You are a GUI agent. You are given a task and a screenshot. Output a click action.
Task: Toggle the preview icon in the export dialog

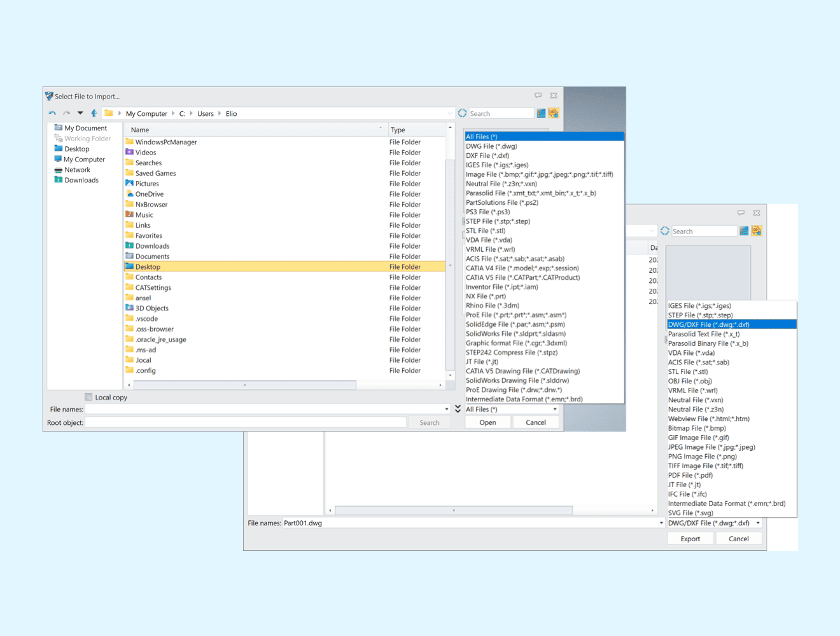757,231
